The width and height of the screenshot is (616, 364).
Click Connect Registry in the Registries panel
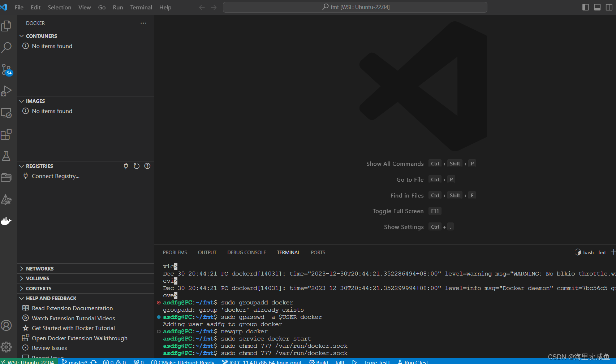(55, 176)
